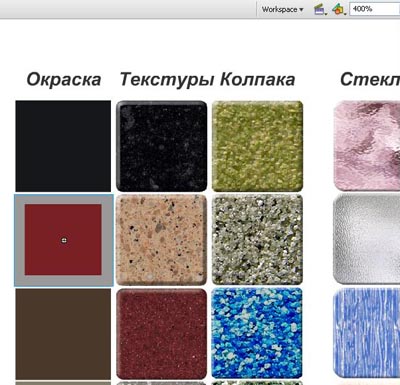Choose the black granite texture tile
Image resolution: width=400 pixels, height=385 pixels.
tap(161, 146)
